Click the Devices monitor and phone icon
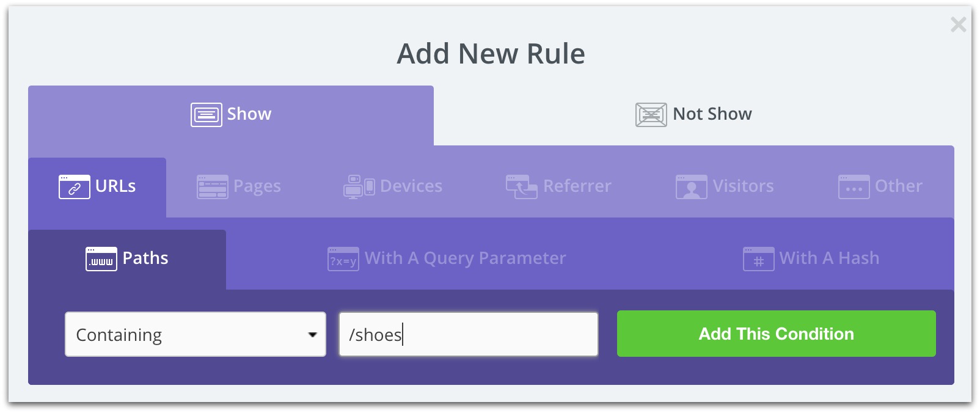980x413 pixels. (x=359, y=187)
